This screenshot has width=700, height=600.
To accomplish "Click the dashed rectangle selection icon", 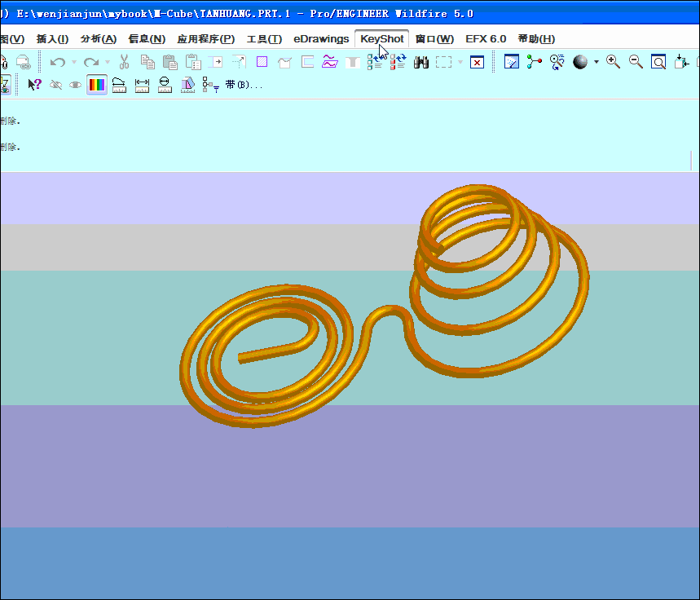I will coord(443,62).
